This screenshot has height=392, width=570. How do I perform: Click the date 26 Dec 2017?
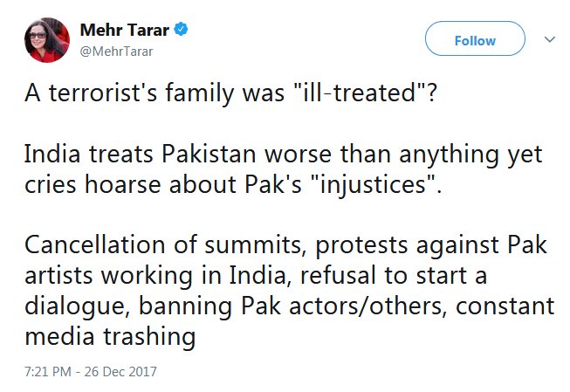click(120, 371)
